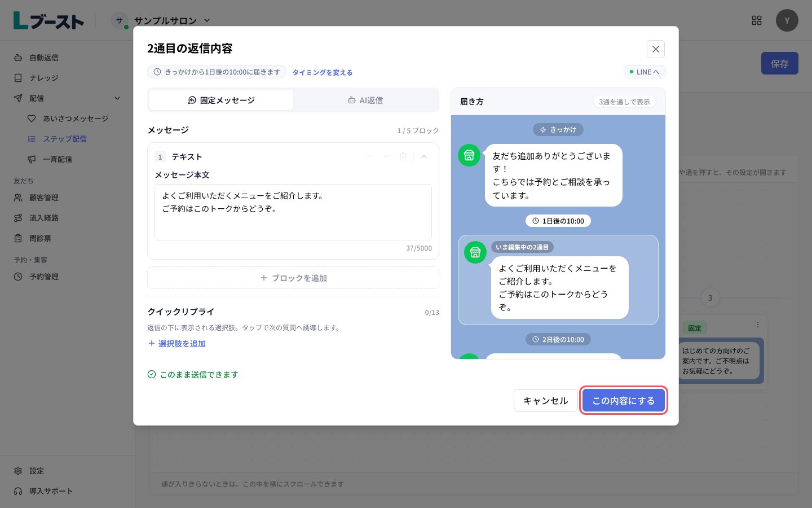Confirm with この内容にする
Viewport: 812px width, 508px height.
click(x=623, y=400)
